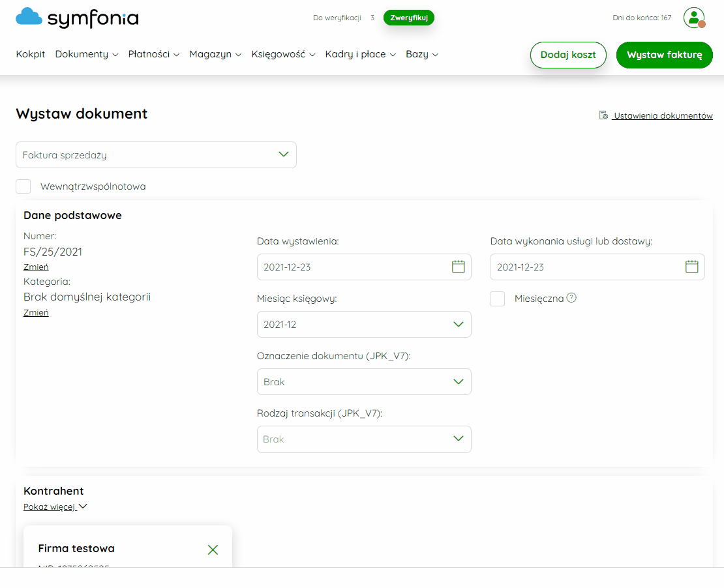Click the Miesięczna help question mark icon
Screen dimensions: 724x588
point(571,298)
